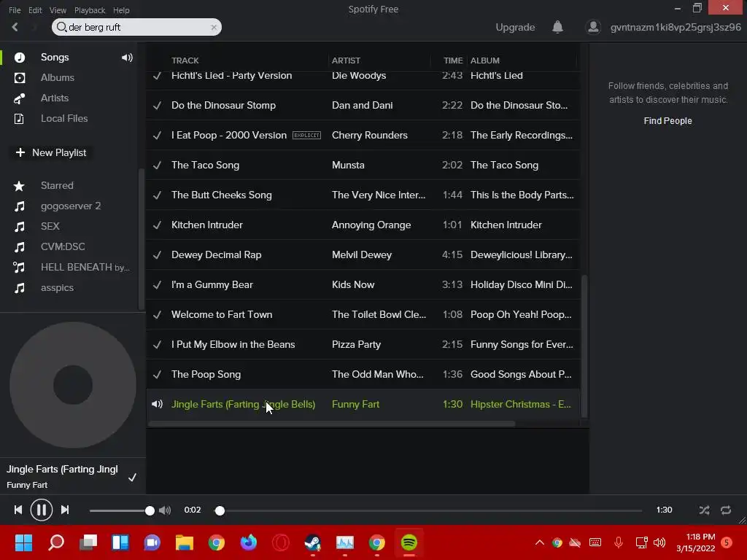The height and width of the screenshot is (560, 747).
Task: Sort by the ARTIST column header
Action: point(346,61)
